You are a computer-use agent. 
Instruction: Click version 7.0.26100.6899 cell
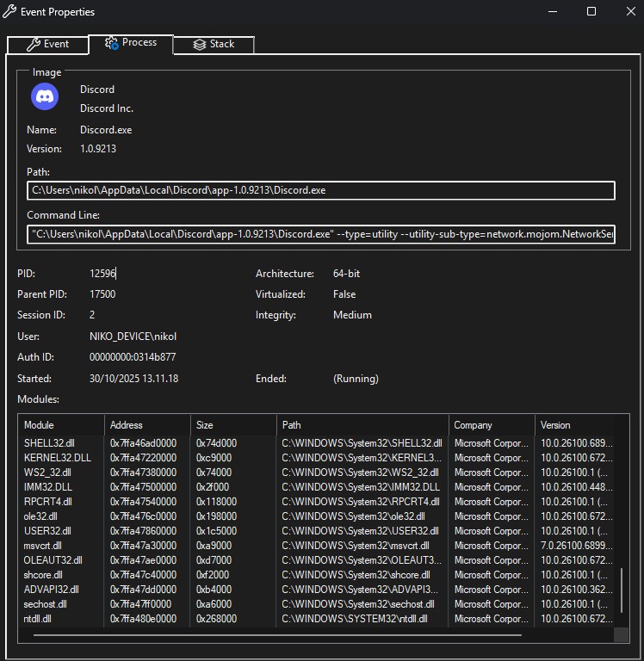pyautogui.click(x=577, y=546)
